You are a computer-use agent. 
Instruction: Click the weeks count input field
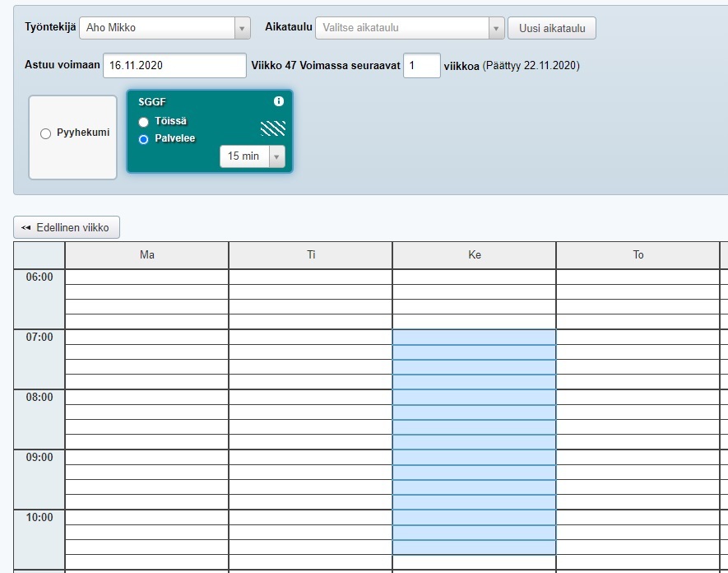pyautogui.click(x=421, y=66)
